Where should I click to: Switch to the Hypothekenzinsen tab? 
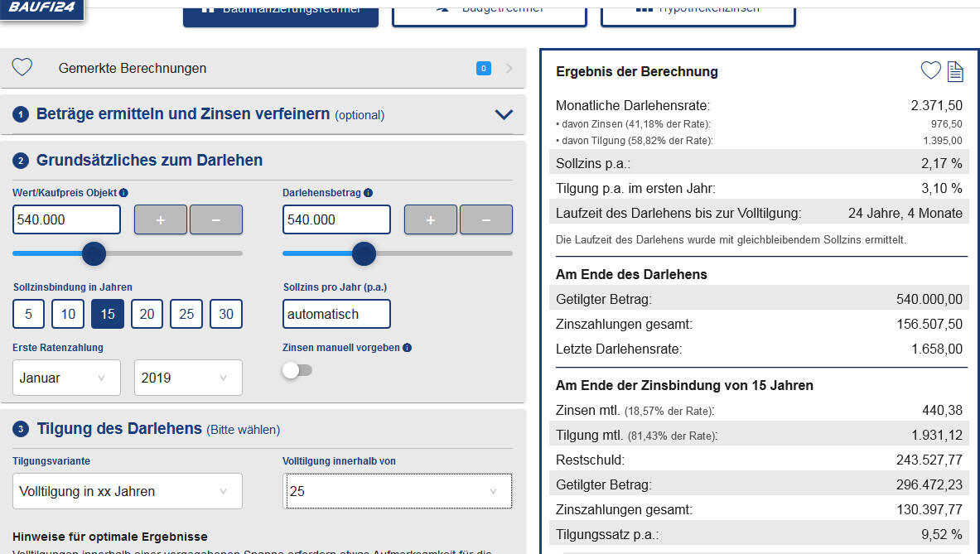coord(698,12)
